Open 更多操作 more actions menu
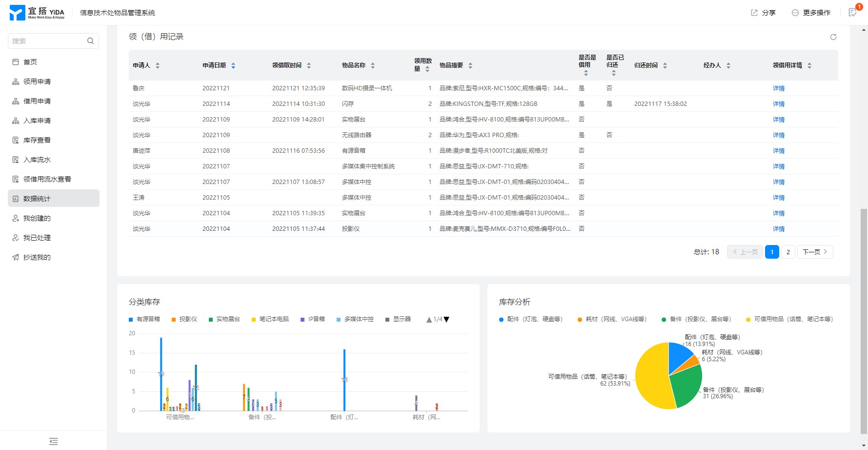 tap(811, 13)
